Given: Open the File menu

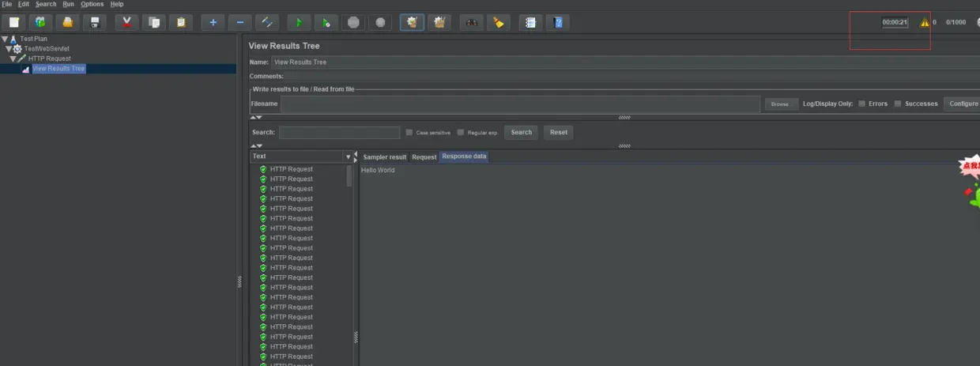Looking at the screenshot, I should [6, 4].
